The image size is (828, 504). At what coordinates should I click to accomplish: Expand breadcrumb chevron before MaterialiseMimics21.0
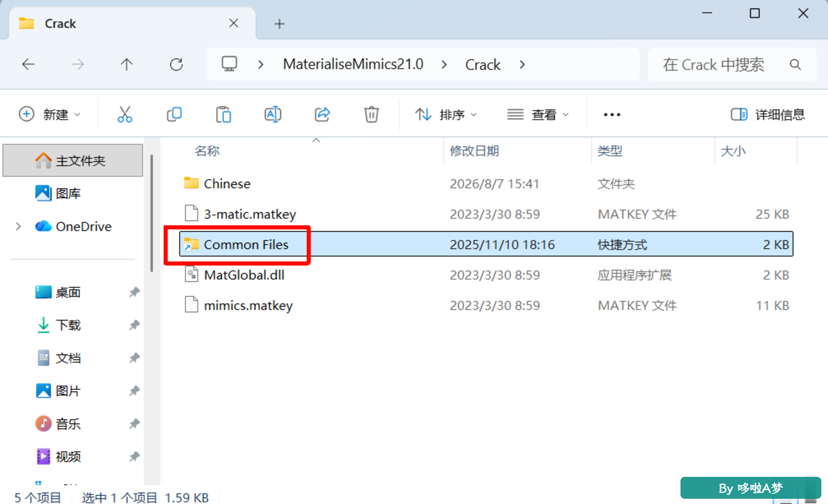261,64
